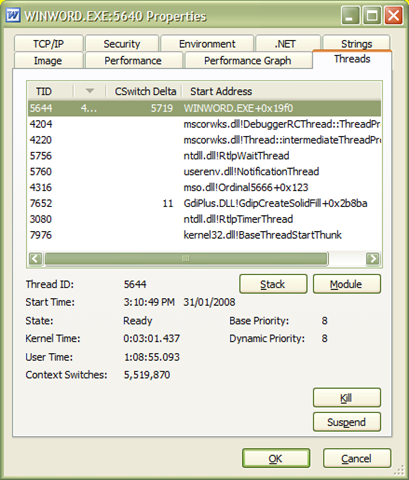
Task: Click the Module button
Action: coord(347,284)
